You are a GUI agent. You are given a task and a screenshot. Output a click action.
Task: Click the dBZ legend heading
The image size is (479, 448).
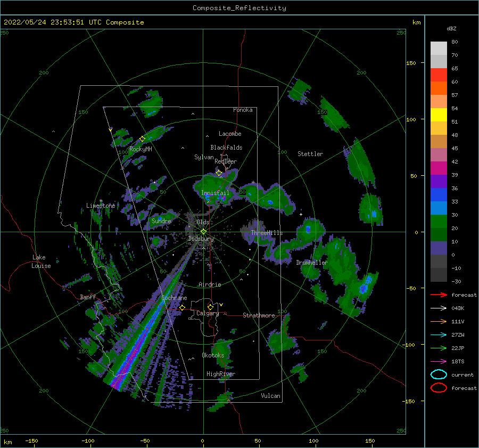(451, 28)
